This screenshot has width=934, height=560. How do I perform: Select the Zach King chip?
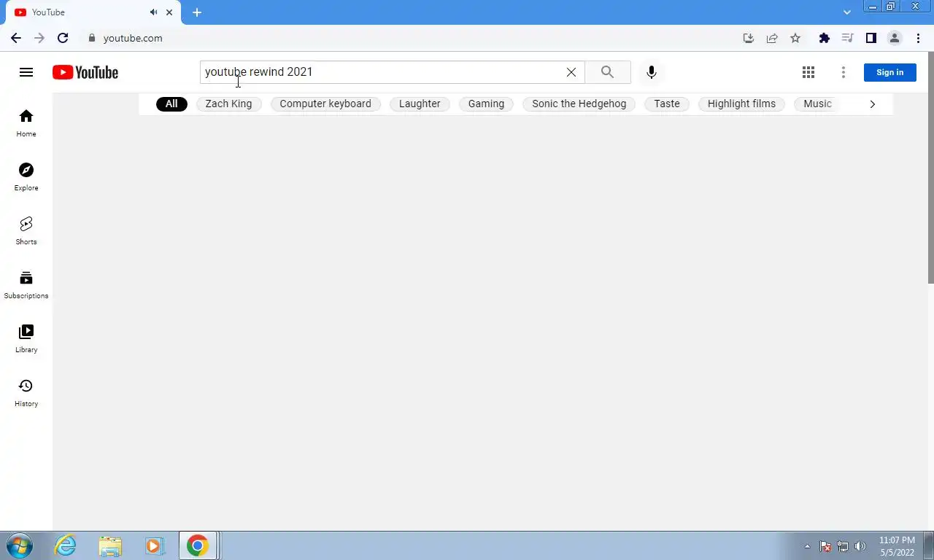coord(228,104)
